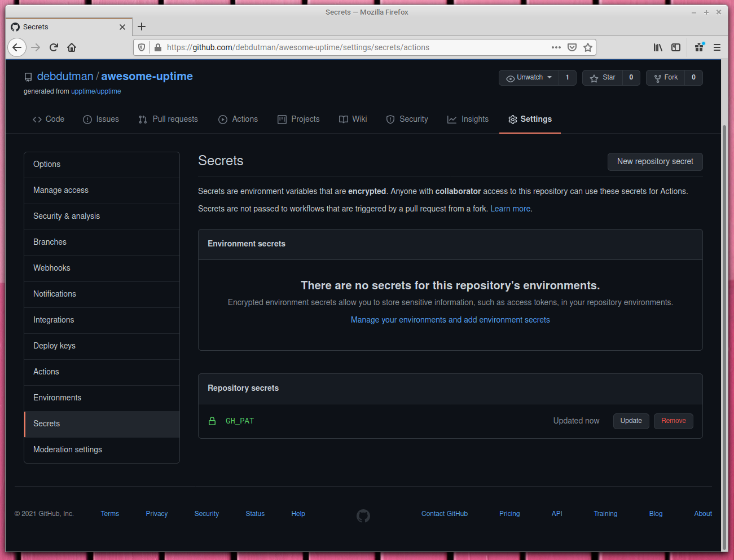Click the Insights graph icon

pos(451,119)
